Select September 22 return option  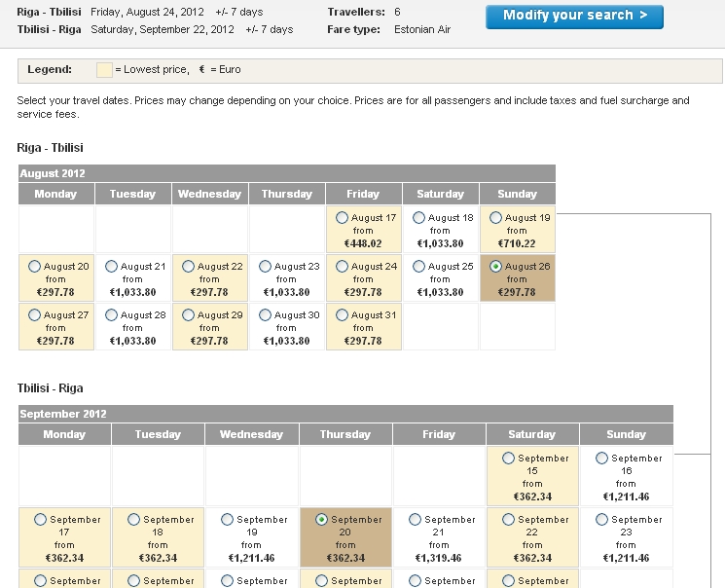[x=508, y=520]
